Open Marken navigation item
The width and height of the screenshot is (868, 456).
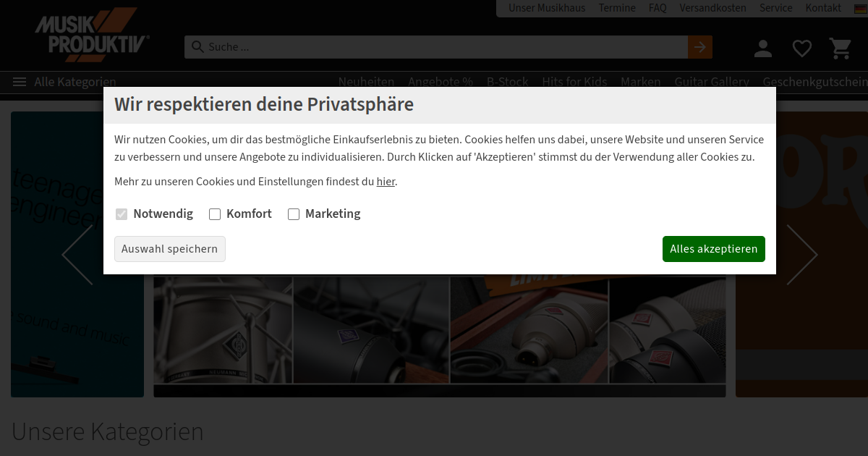[641, 82]
